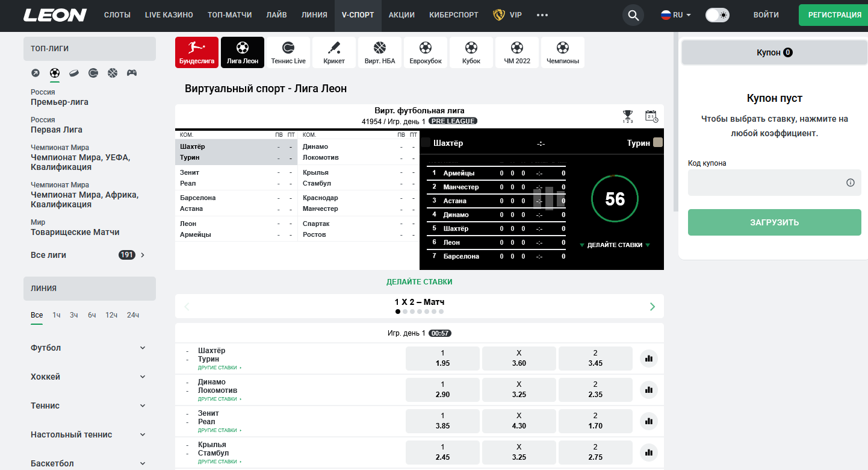
Task: Open the trophy standings icon
Action: pyautogui.click(x=628, y=116)
